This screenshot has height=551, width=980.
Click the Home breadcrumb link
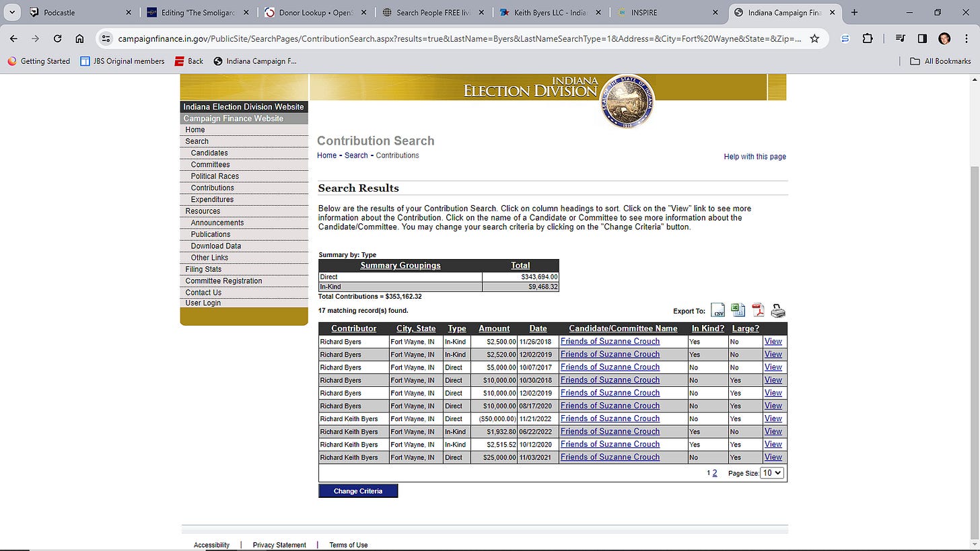(x=326, y=155)
